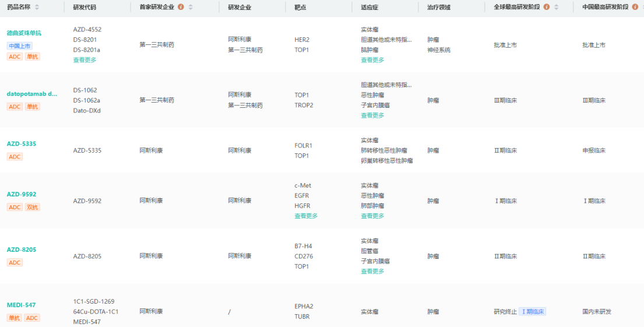Click info icon next to 全球最高研发阶段
Image resolution: width=644 pixels, height=327 pixels.
(x=546, y=8)
